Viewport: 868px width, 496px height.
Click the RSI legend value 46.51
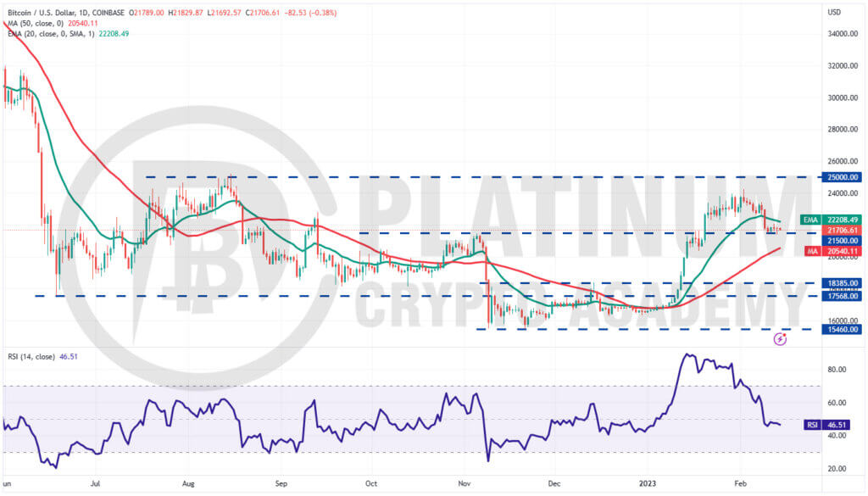(68, 356)
